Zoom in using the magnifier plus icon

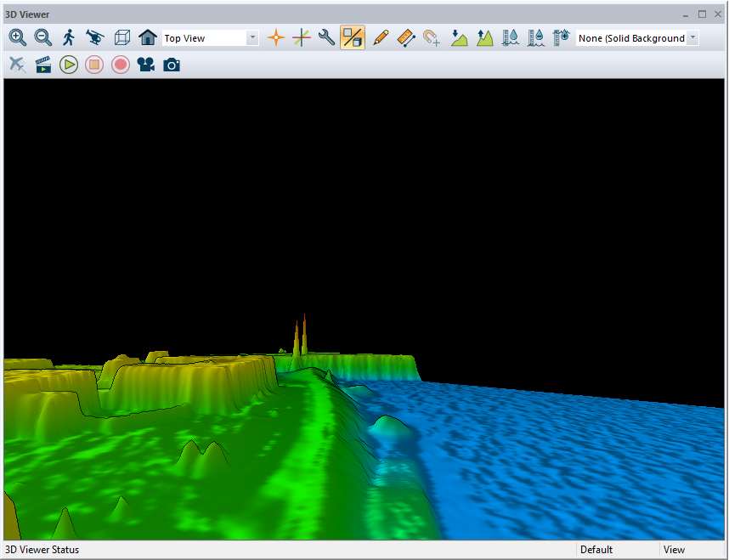click(x=18, y=37)
